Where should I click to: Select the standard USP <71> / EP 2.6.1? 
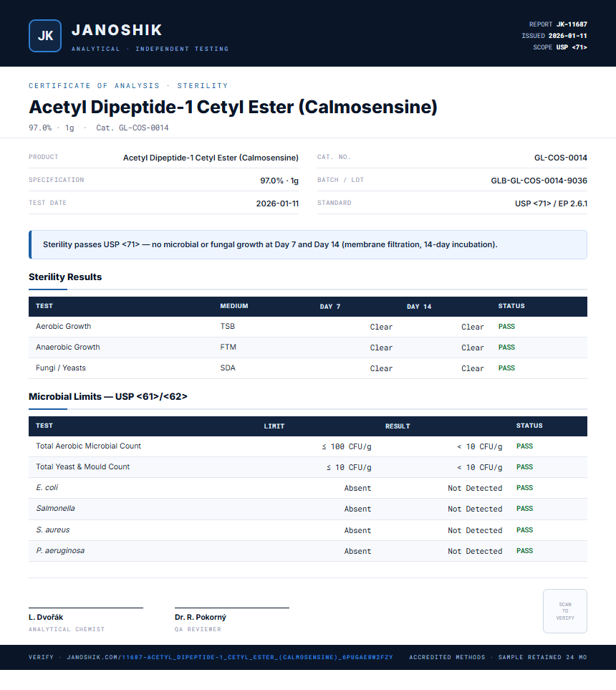pyautogui.click(x=551, y=203)
